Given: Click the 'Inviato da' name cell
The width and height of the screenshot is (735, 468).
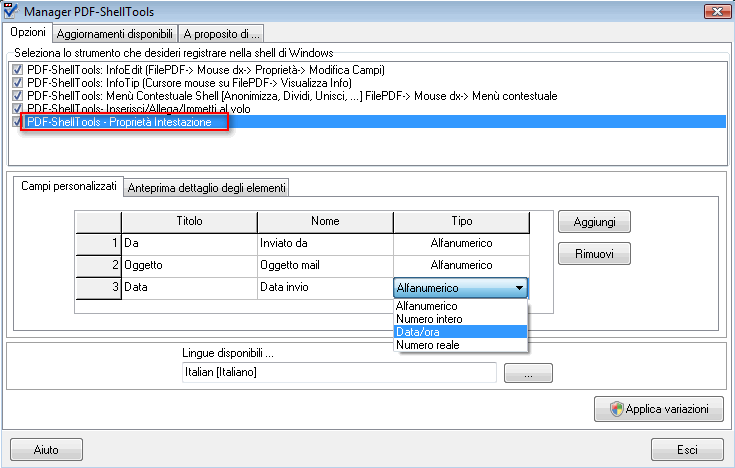Looking at the screenshot, I should coord(325,243).
